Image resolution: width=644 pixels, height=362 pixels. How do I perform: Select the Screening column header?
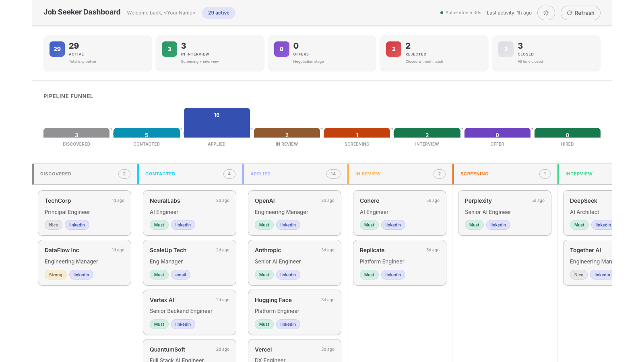[x=505, y=174]
